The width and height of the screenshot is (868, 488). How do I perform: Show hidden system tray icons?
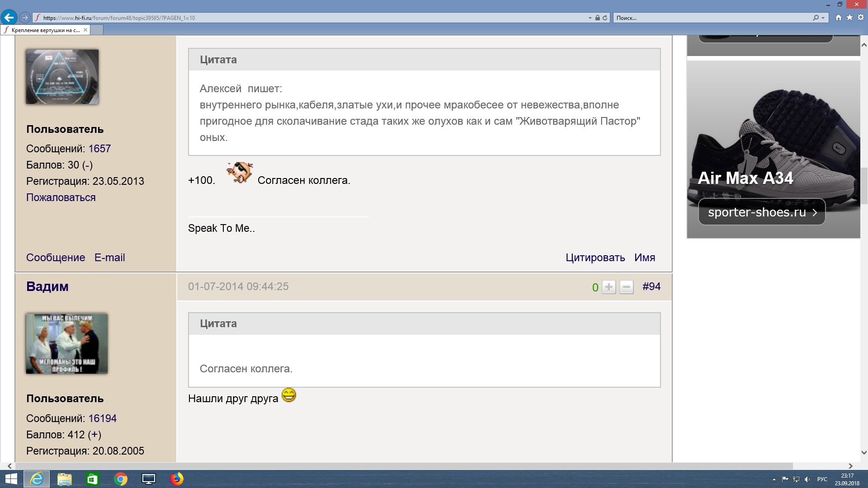(774, 479)
